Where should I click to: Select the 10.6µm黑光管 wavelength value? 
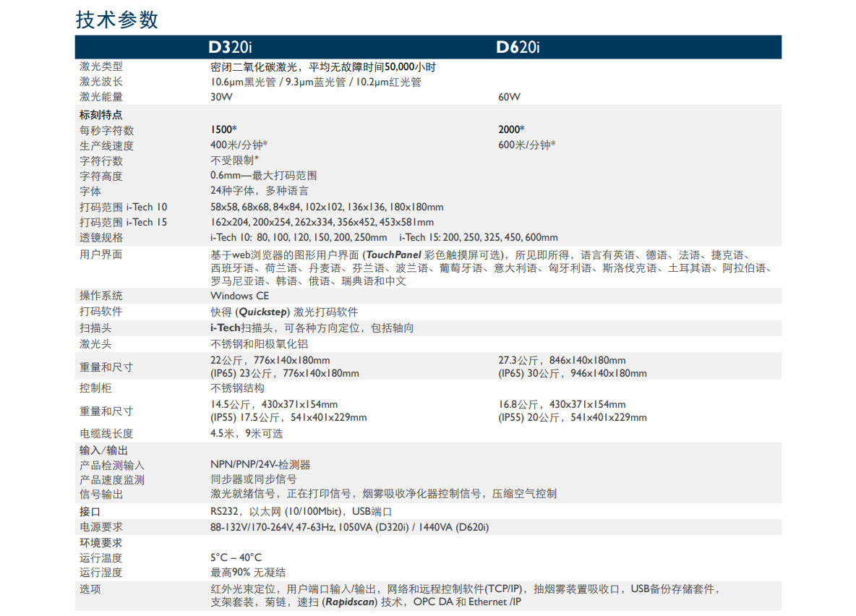click(x=243, y=82)
